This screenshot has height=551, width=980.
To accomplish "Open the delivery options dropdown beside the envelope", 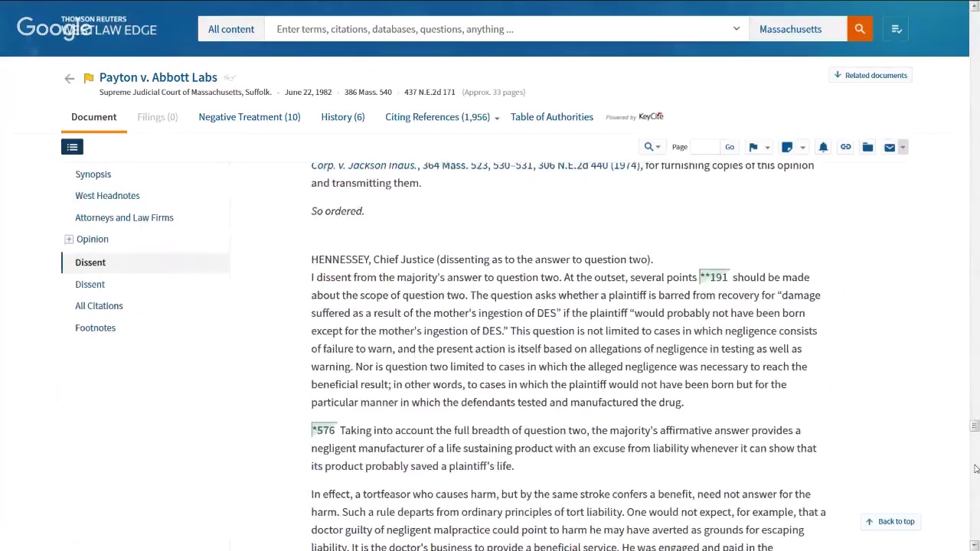I will coord(903,148).
